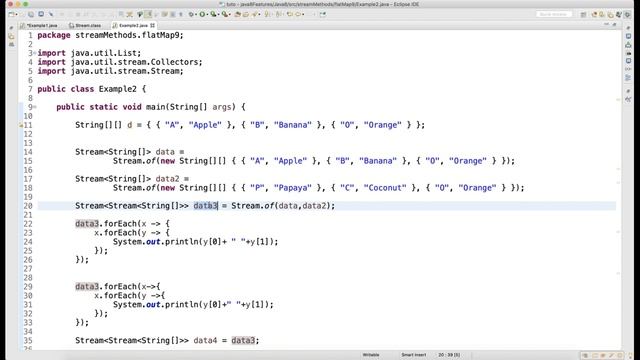The height and width of the screenshot is (360, 640).
Task: Click Stream.of(data,data2) expression
Action: point(281,206)
